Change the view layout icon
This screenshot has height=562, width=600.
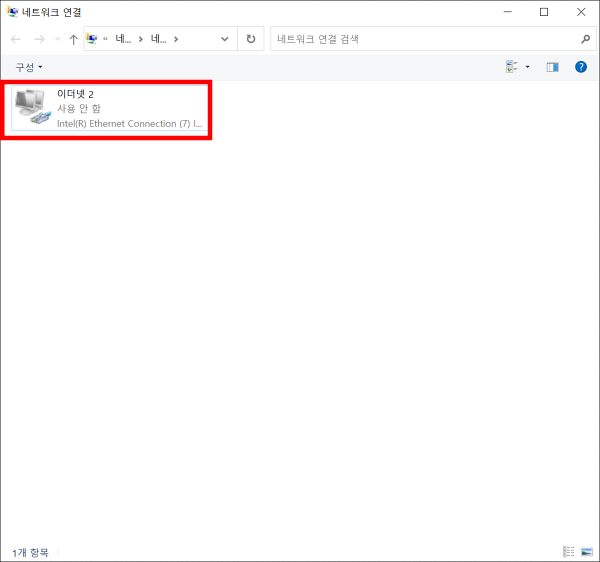tap(512, 67)
